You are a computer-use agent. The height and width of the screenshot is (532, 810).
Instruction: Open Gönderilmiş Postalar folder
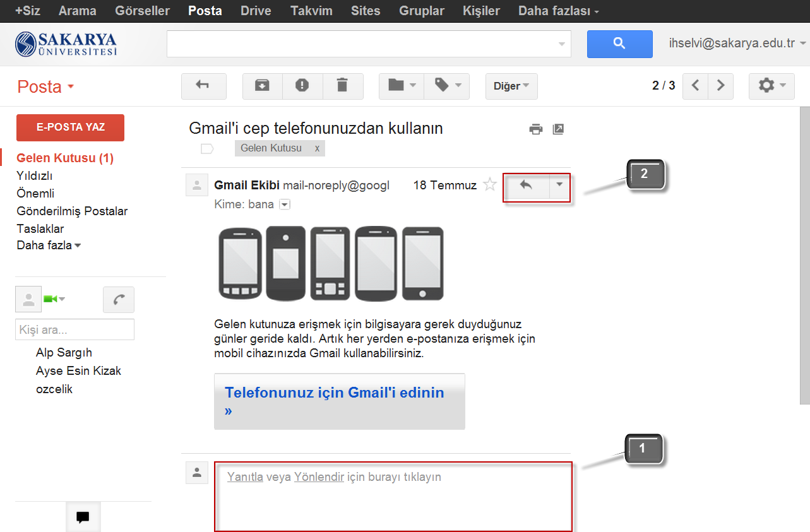click(72, 211)
